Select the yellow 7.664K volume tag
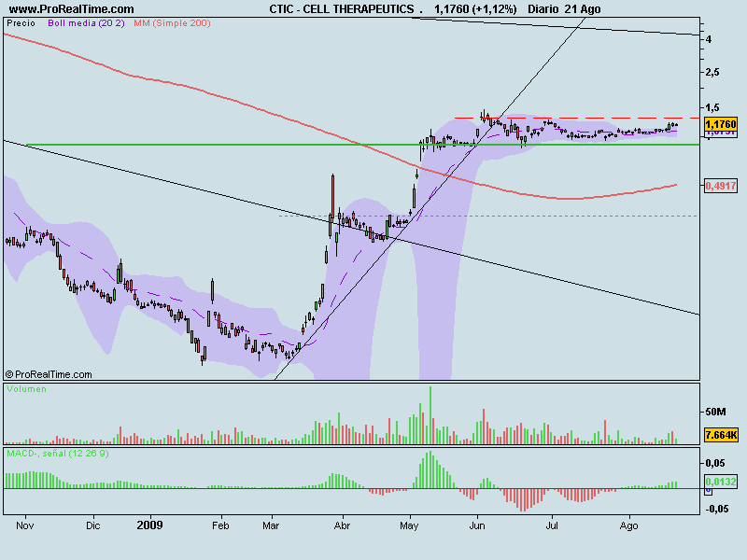 (x=721, y=435)
